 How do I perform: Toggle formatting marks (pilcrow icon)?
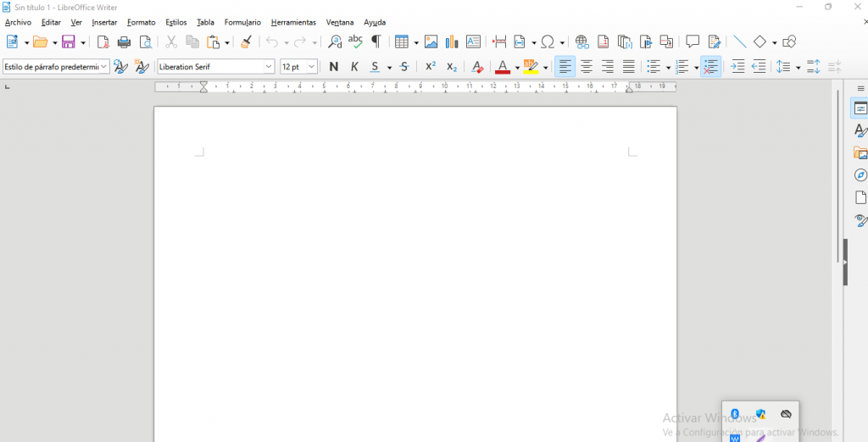376,41
